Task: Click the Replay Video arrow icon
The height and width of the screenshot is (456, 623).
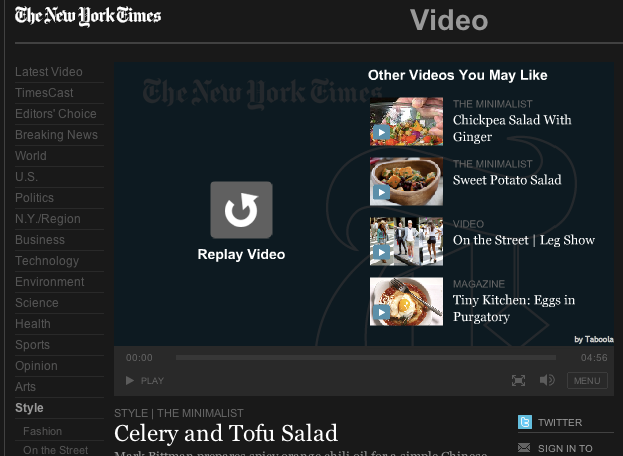Action: coord(241,210)
